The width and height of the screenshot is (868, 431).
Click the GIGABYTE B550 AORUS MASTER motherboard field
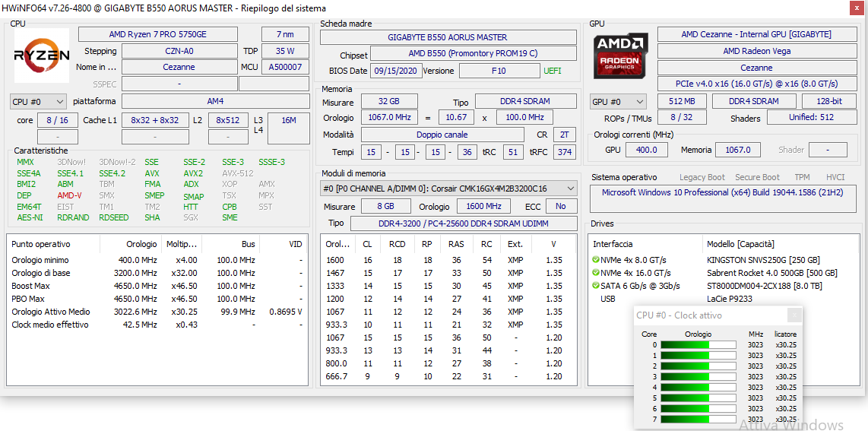click(447, 37)
